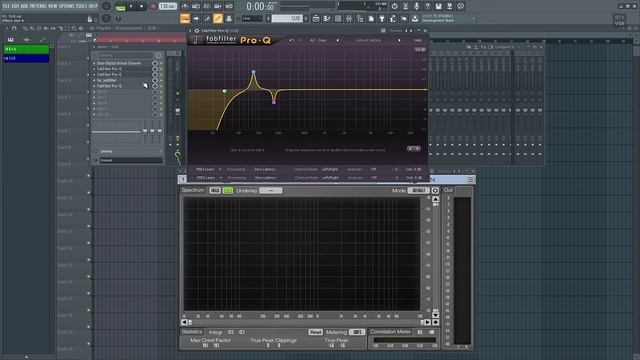
Task: Click the tempo display field
Action: [x=168, y=7]
